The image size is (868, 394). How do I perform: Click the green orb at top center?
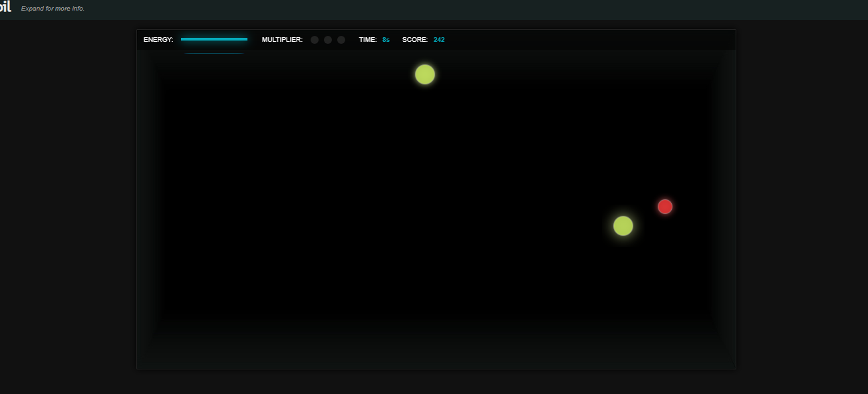click(x=425, y=74)
